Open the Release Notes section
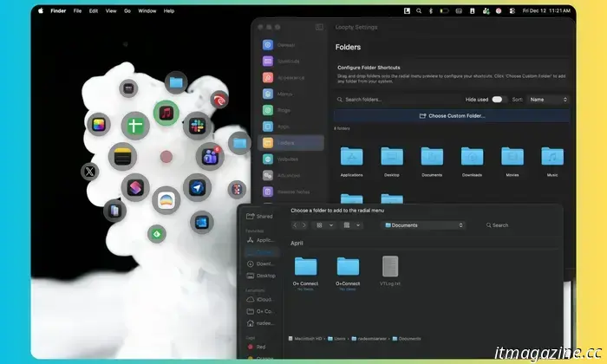This screenshot has width=607, height=364. click(291, 192)
